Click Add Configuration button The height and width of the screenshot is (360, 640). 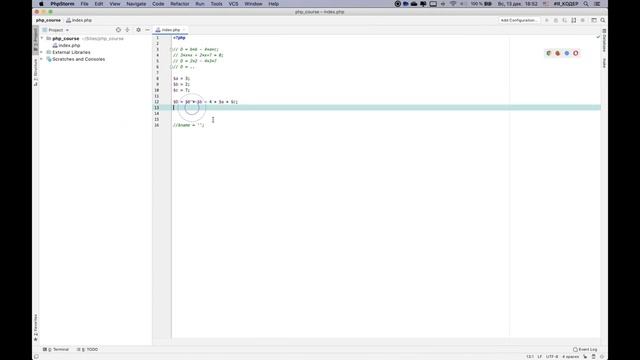coord(519,20)
